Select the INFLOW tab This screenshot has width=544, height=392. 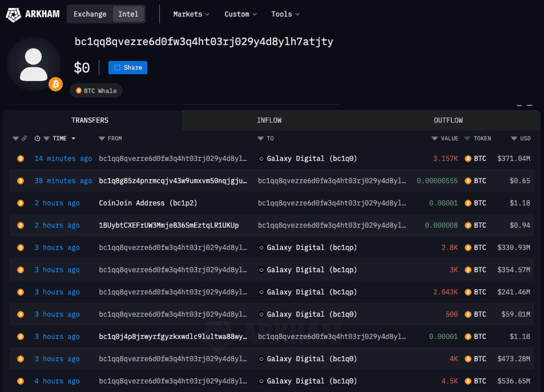(x=269, y=120)
